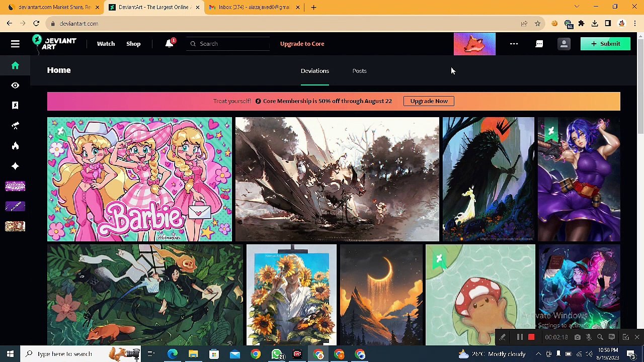
Task: Open the green jungle animals artwork
Action: [x=145, y=295]
